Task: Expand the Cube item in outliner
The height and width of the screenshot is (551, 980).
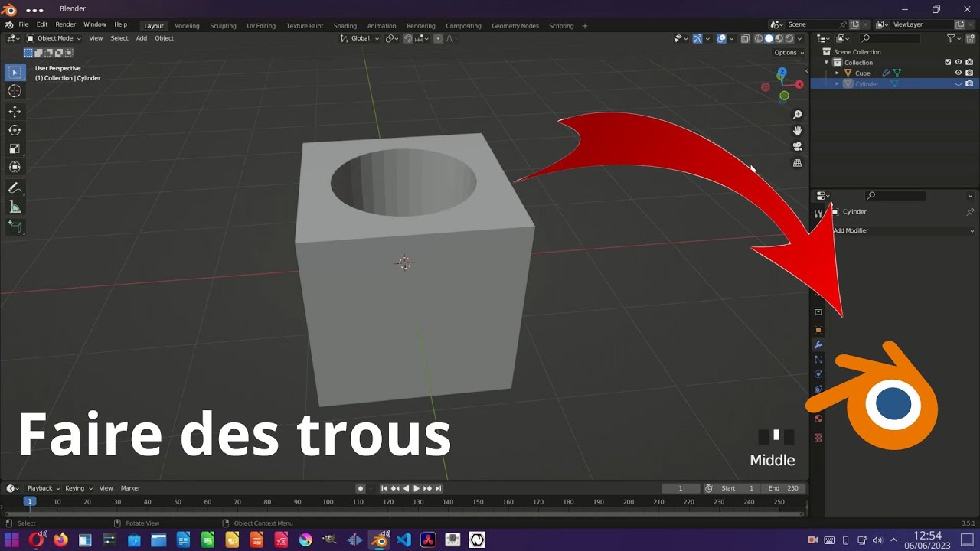Action: [837, 73]
